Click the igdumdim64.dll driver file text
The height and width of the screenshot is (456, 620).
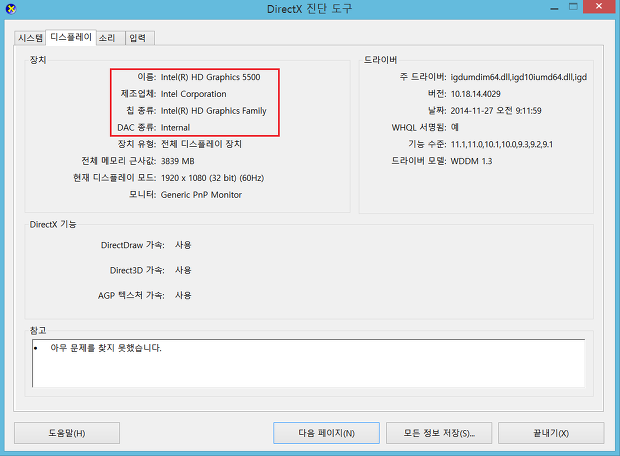(519, 77)
